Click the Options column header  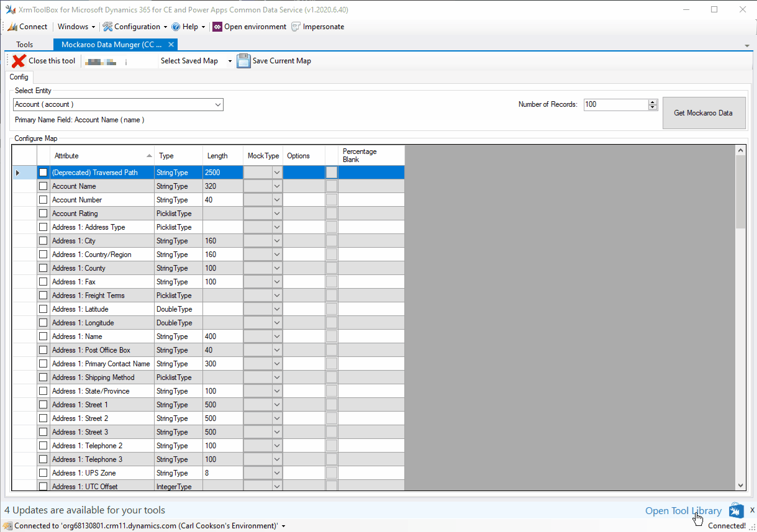point(304,156)
